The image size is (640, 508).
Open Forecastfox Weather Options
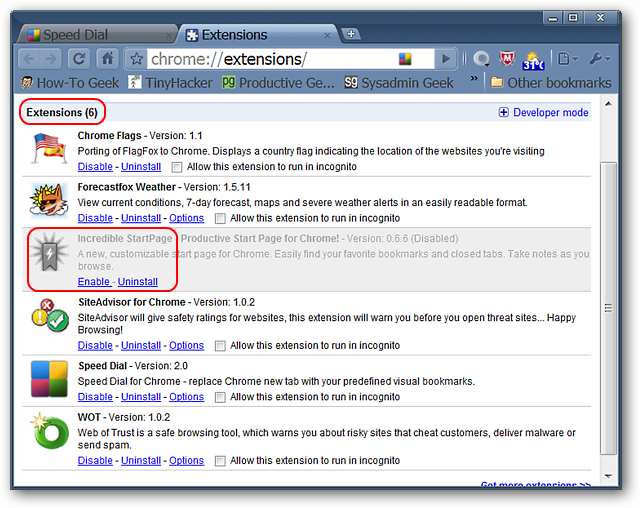[187, 218]
